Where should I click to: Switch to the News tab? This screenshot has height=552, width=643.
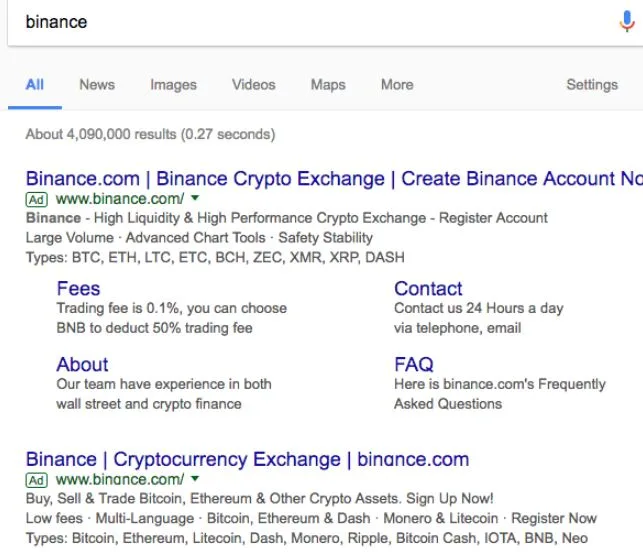pyautogui.click(x=97, y=85)
